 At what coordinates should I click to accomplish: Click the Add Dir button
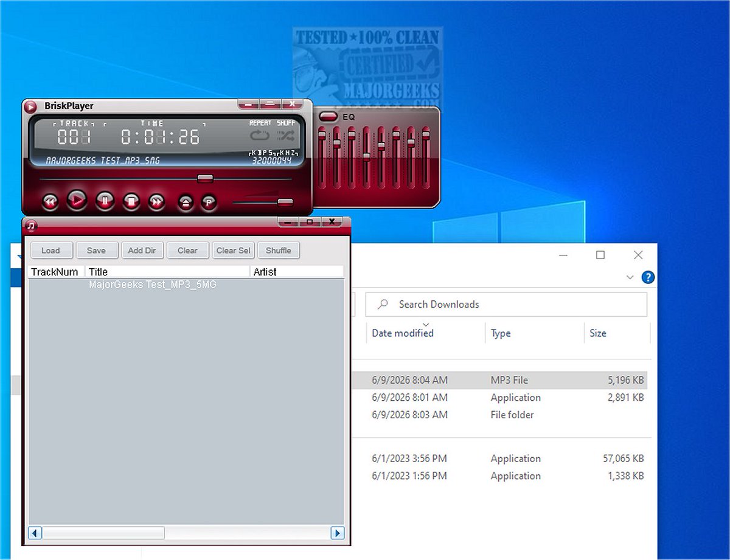click(x=142, y=251)
